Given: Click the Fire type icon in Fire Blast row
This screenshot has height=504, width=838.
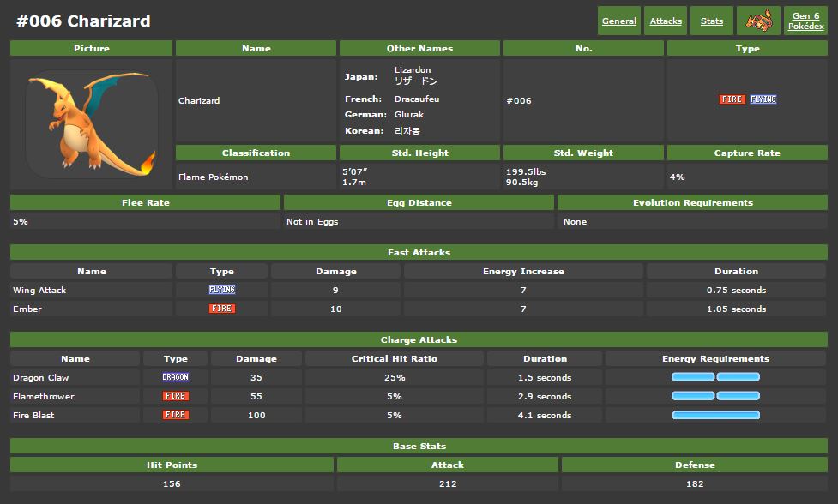Looking at the screenshot, I should tap(175, 415).
